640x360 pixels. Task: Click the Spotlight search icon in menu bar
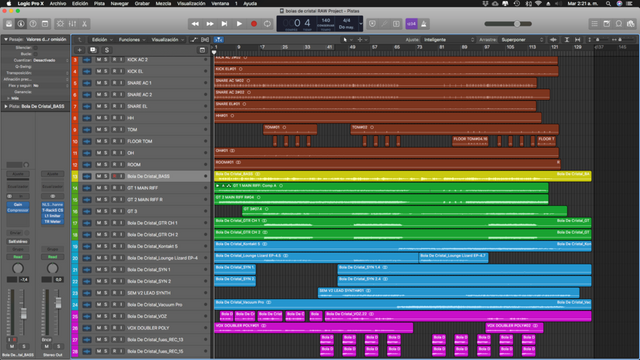point(608,3)
